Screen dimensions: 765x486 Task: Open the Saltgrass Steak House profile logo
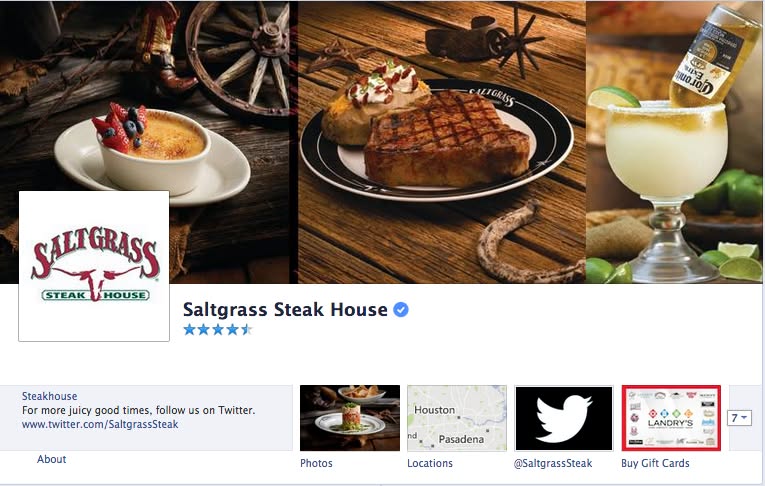click(x=94, y=266)
